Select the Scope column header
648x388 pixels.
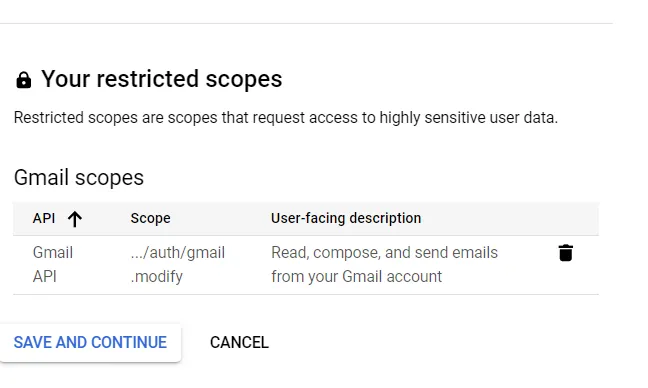(x=150, y=218)
